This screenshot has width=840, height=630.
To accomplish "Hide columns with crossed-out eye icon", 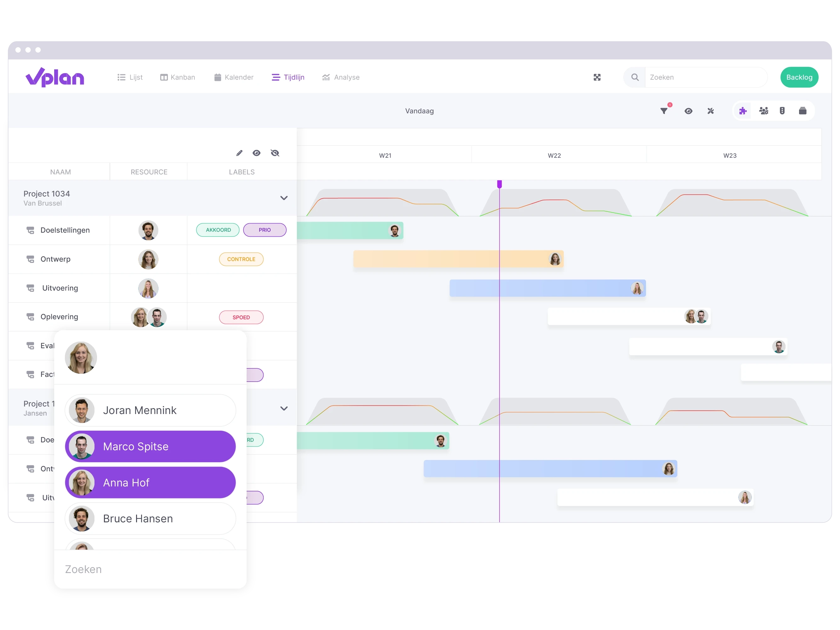I will click(275, 153).
